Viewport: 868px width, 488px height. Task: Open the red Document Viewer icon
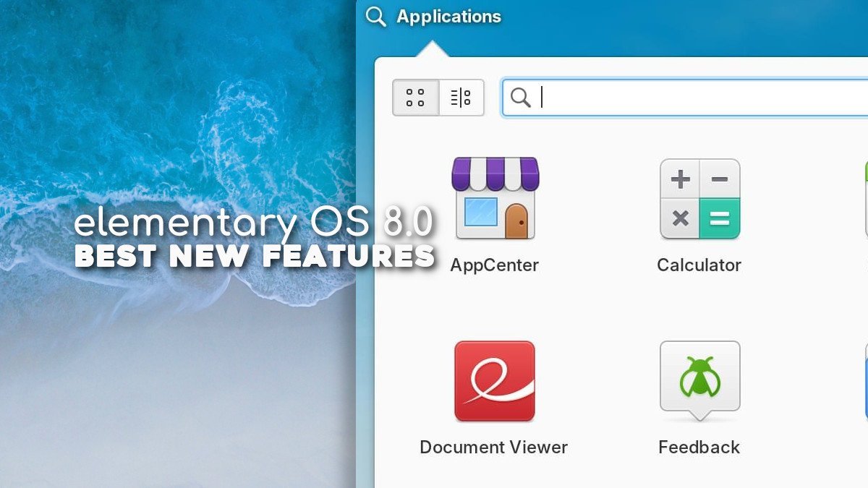coord(495,381)
